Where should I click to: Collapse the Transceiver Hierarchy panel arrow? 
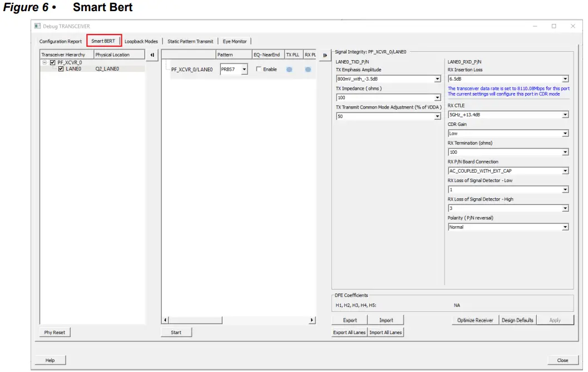pos(151,54)
